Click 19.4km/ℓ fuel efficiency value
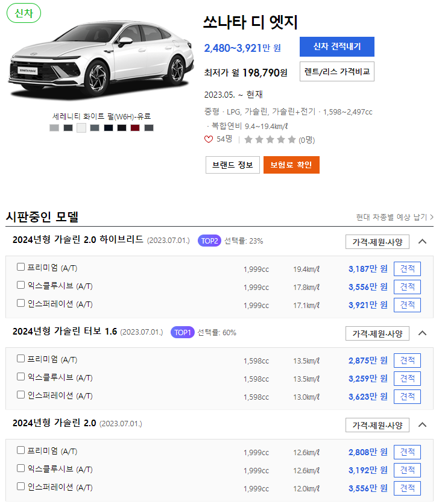This screenshot has width=439, height=504. 306,269
